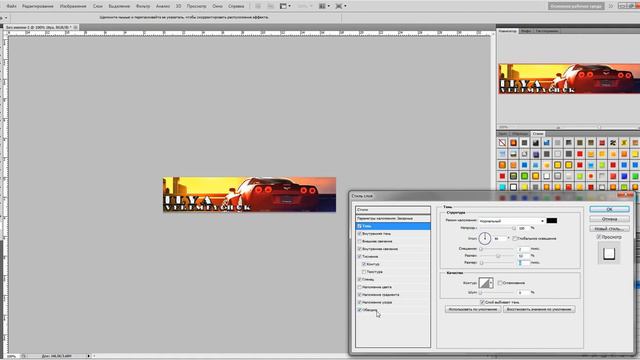640x360 pixels.
Task: Toggle the Просмотр preview checkbox
Action: (x=599, y=237)
